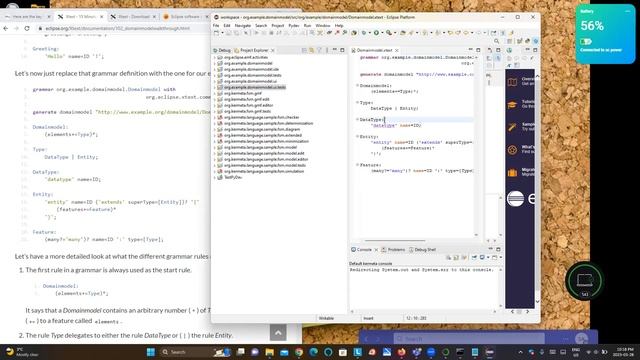
Task: Click the New file toolbar icon
Action: pos(216,33)
